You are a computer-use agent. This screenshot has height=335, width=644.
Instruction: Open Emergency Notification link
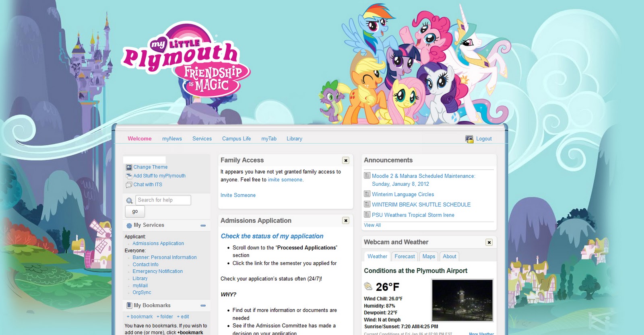tap(157, 271)
